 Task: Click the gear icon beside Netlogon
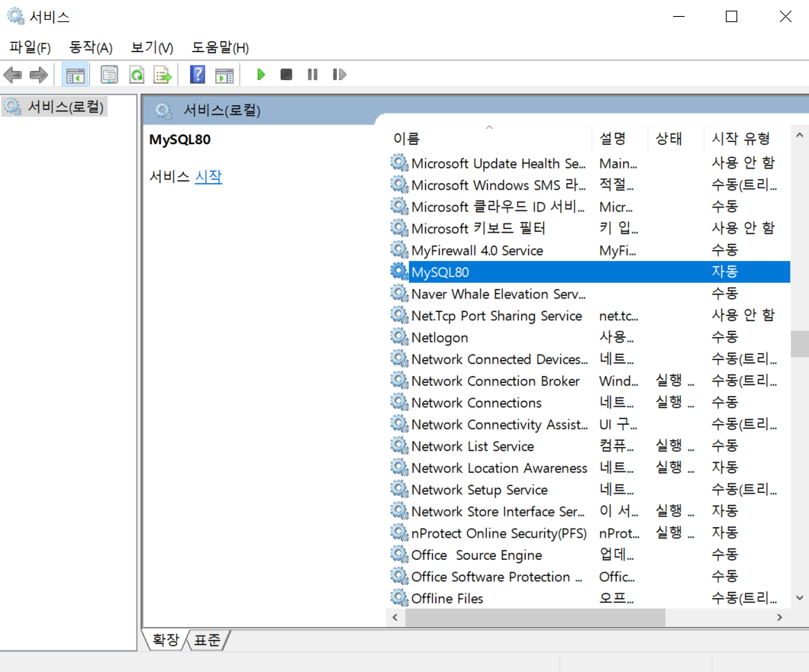coord(399,337)
